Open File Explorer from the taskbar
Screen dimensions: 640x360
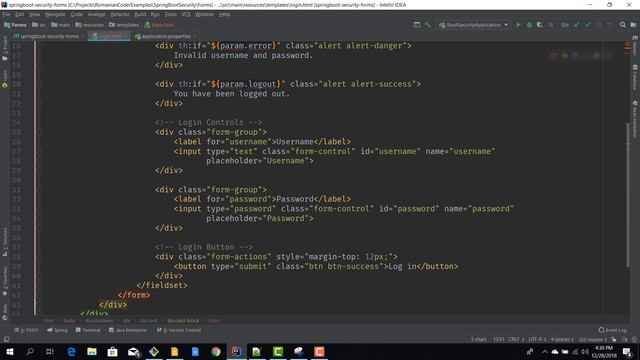[92, 351]
